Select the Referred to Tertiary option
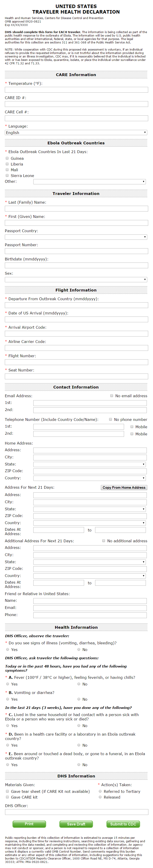153x868 pixels. [100, 791]
